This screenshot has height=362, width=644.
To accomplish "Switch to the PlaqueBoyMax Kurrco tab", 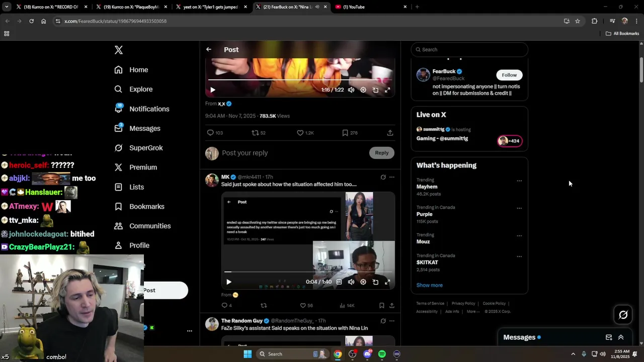I will pyautogui.click(x=131, y=7).
